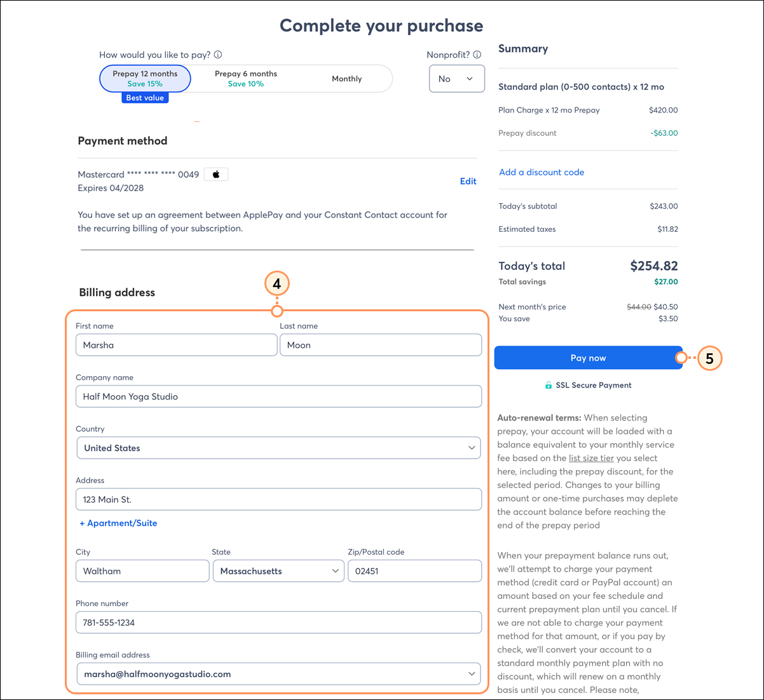Screen dimensions: 764x700
Task: Click the SSL Secure Payment lock icon
Action: point(548,385)
